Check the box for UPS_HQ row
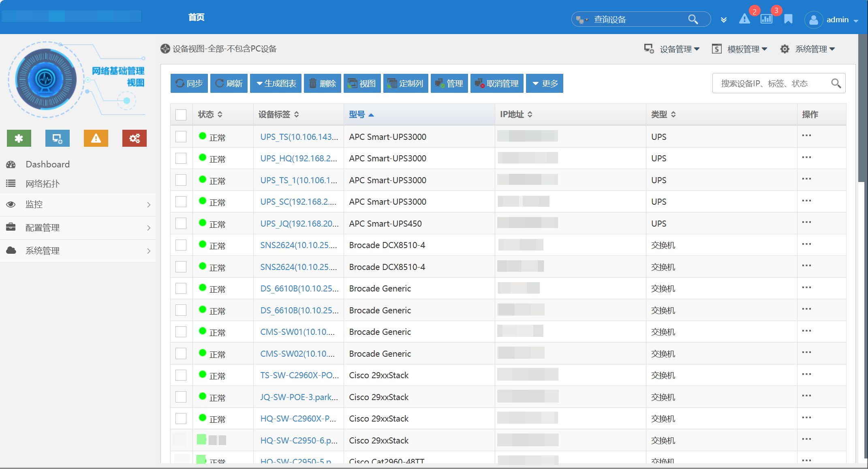Image resolution: width=868 pixels, height=469 pixels. (x=181, y=158)
